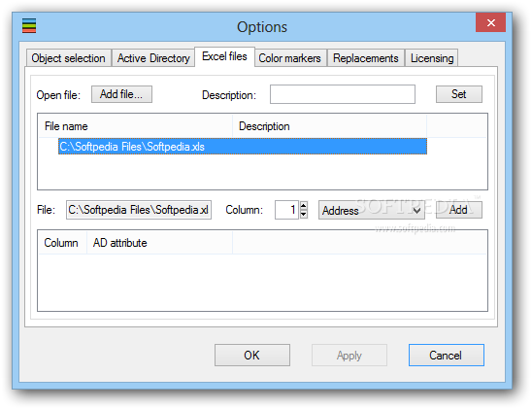Select the Excel files tab
Viewport: 532px width, 409px height.
224,56
